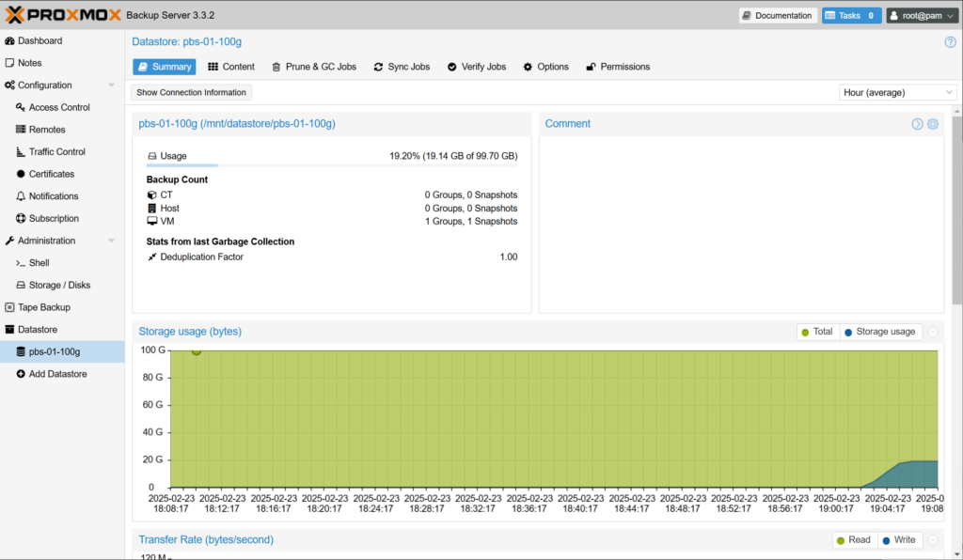Switch to Prune & GC Jobs tab
The height and width of the screenshot is (560, 963).
coord(314,67)
